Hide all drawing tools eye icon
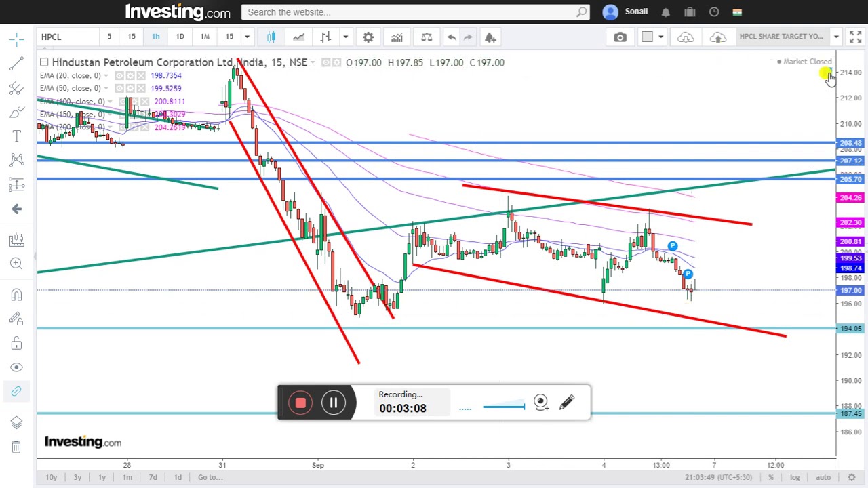Image resolution: width=868 pixels, height=488 pixels. coord(17,367)
